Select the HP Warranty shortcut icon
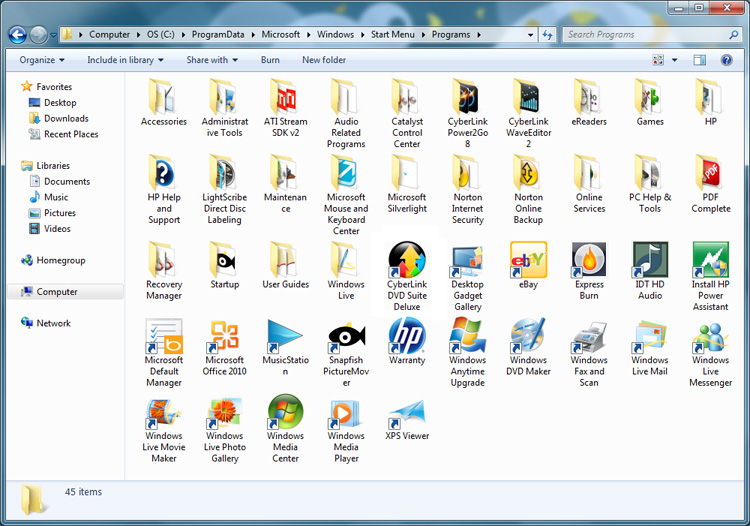 (407, 336)
